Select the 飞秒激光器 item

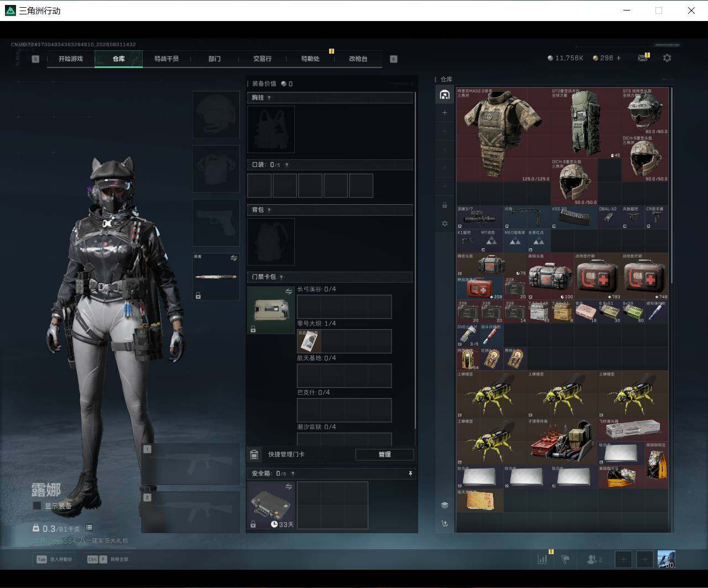(x=633, y=430)
